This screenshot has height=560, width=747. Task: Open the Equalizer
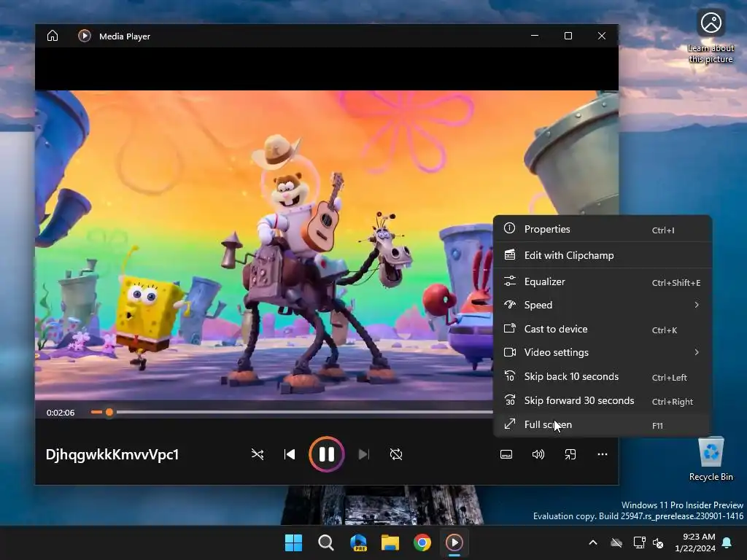(603, 281)
